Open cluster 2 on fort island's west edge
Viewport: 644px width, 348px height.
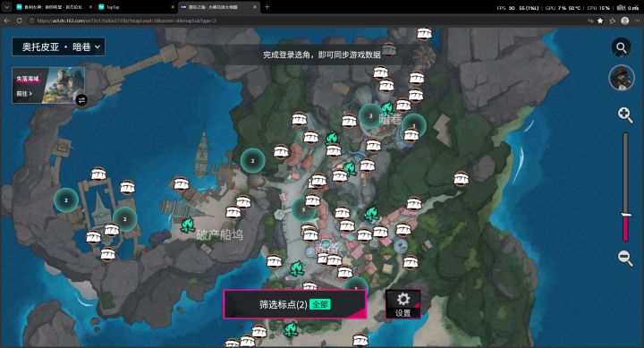66,200
